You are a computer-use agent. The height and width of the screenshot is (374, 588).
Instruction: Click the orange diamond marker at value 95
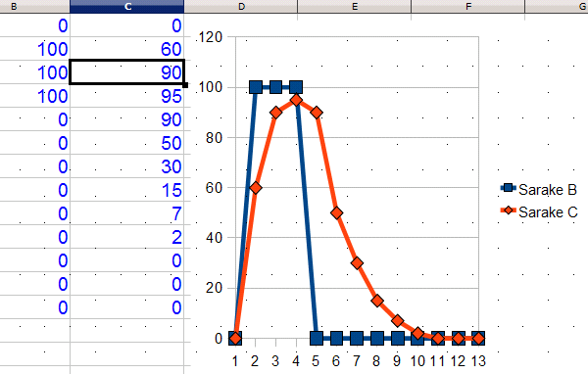click(296, 100)
